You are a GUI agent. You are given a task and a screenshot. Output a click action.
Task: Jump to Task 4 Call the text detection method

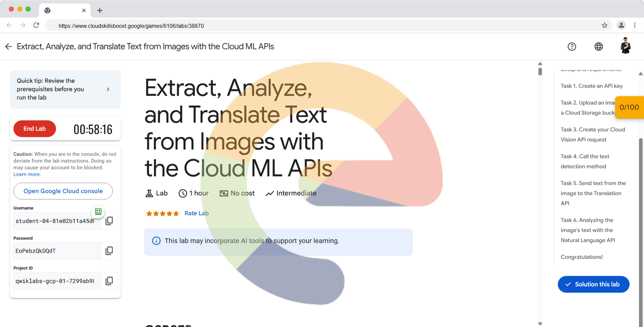585,161
